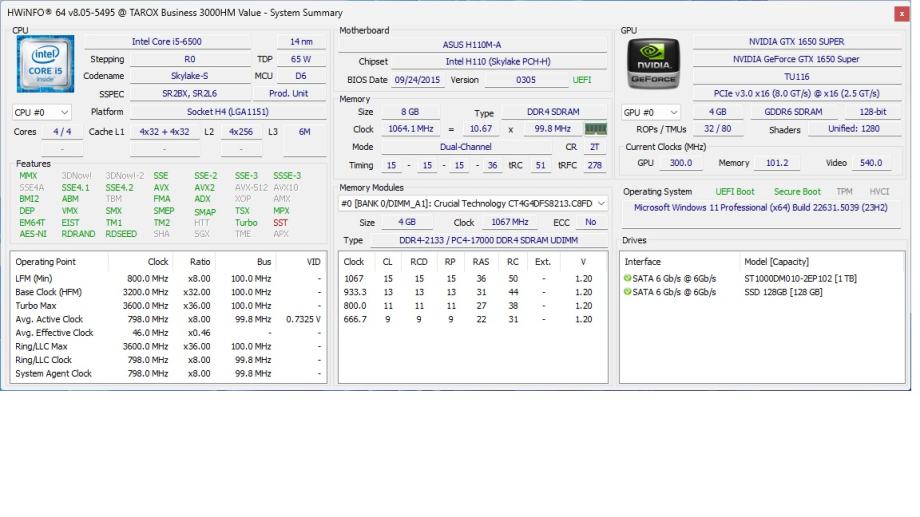Click the Intel H110 chipset field
The height and width of the screenshot is (517, 920).
(x=498, y=62)
